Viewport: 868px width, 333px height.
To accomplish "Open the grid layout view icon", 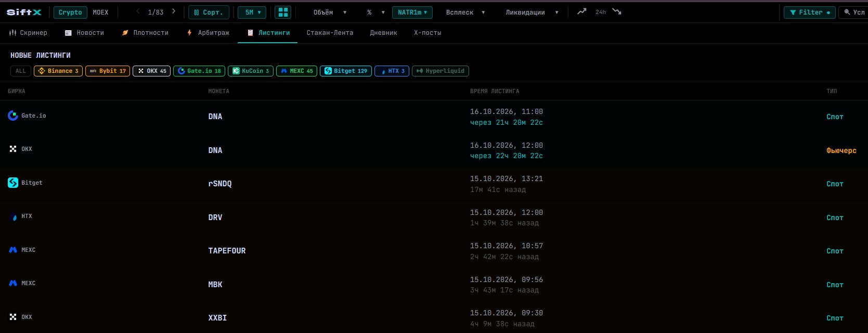I will pos(282,12).
